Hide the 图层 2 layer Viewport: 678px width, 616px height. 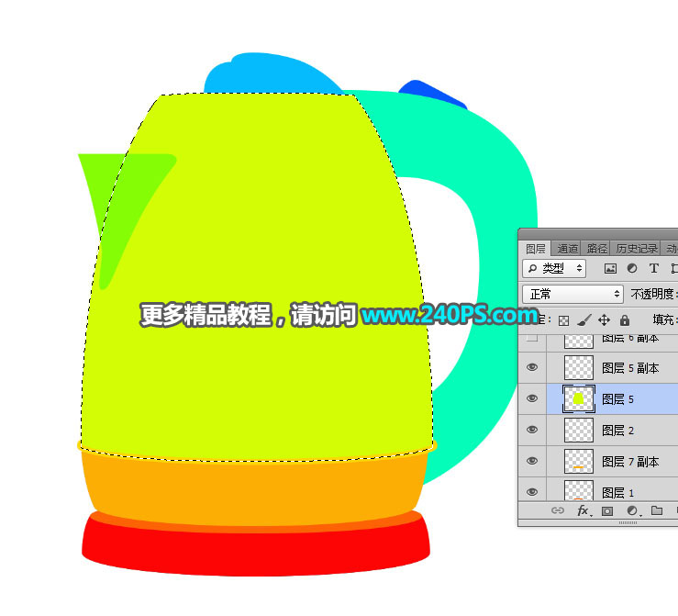click(532, 430)
